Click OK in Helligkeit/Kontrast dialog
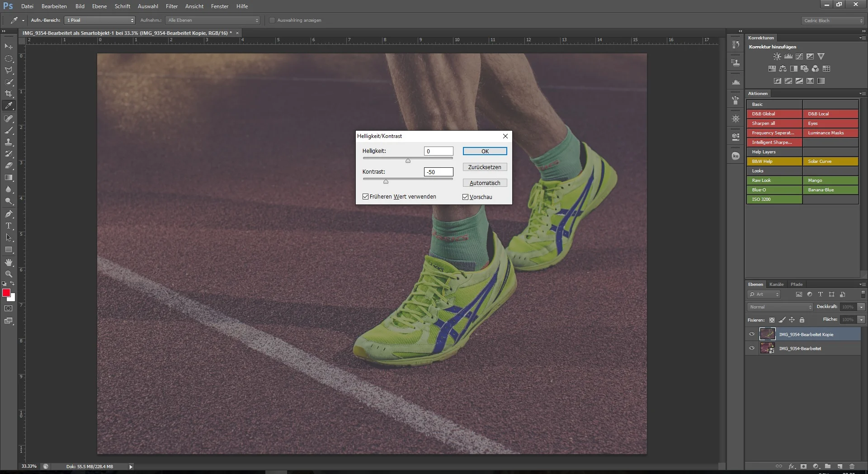This screenshot has width=868, height=474. 485,152
